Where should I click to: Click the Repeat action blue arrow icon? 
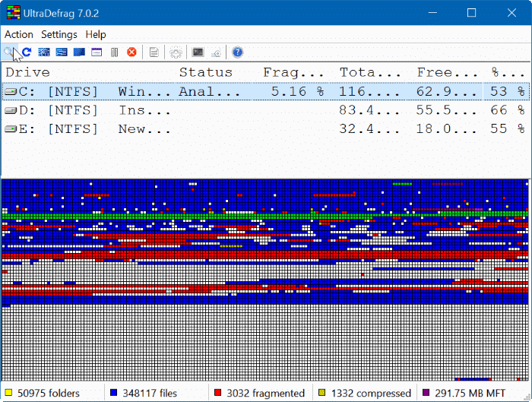27,52
